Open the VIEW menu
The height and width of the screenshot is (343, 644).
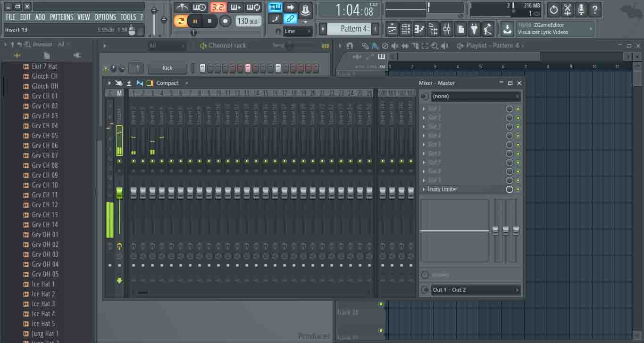click(x=84, y=17)
